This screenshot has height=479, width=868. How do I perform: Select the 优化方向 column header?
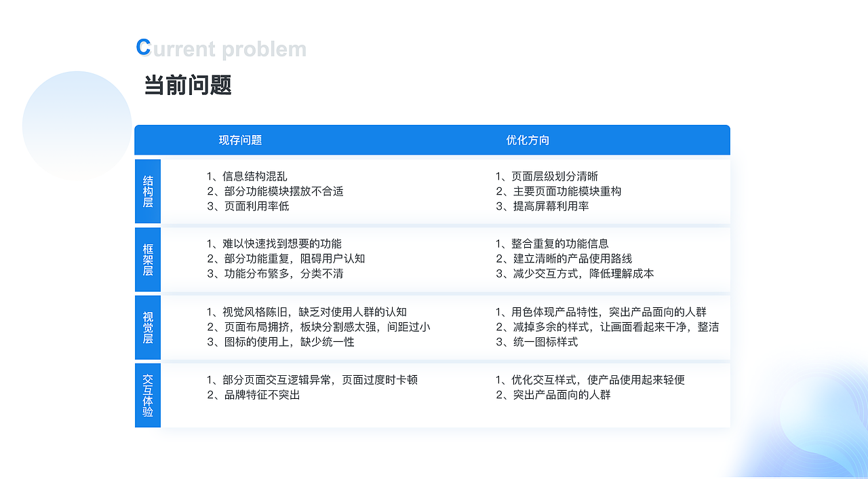[528, 140]
